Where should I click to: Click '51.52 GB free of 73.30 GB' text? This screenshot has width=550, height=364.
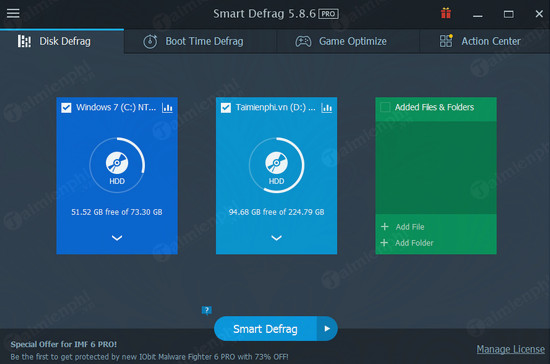tap(117, 212)
